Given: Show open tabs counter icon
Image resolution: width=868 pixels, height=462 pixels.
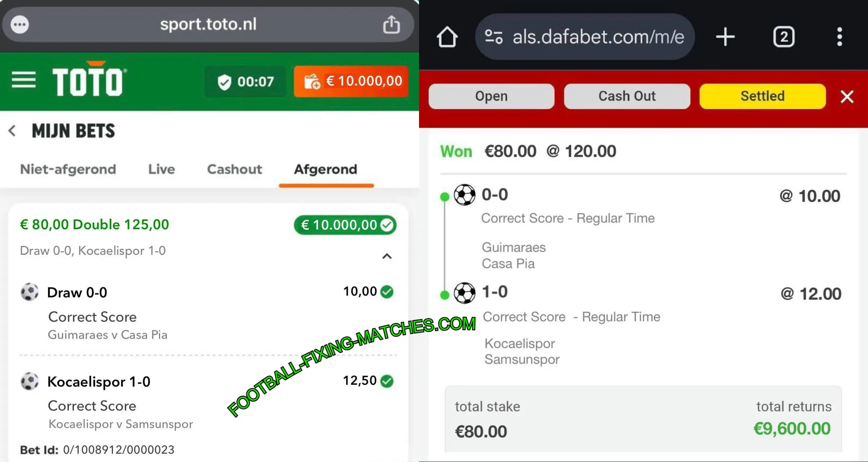Looking at the screenshot, I should [x=784, y=37].
